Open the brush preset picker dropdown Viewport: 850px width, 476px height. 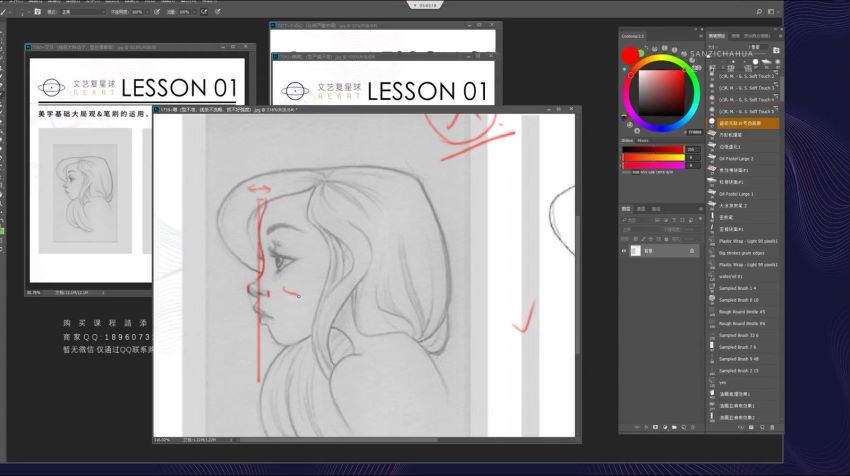pyautogui.click(x=22, y=12)
